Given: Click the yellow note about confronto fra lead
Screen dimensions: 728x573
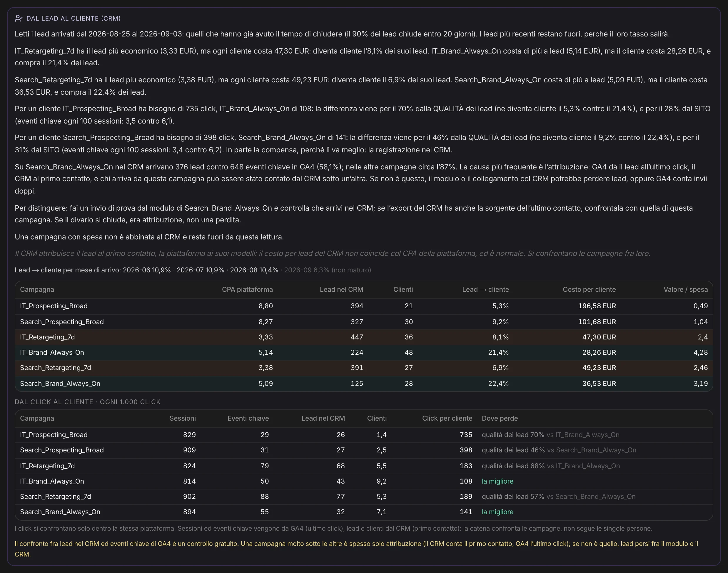Looking at the screenshot, I should click(x=356, y=549).
